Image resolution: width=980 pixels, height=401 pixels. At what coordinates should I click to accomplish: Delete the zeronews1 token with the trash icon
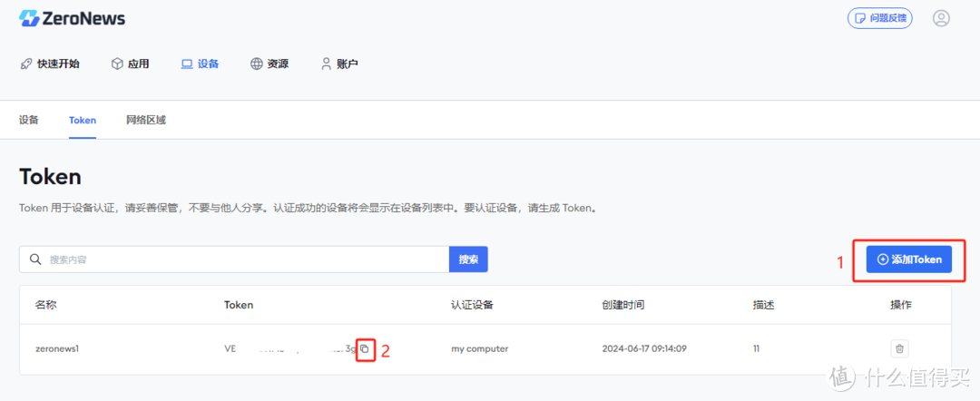899,348
